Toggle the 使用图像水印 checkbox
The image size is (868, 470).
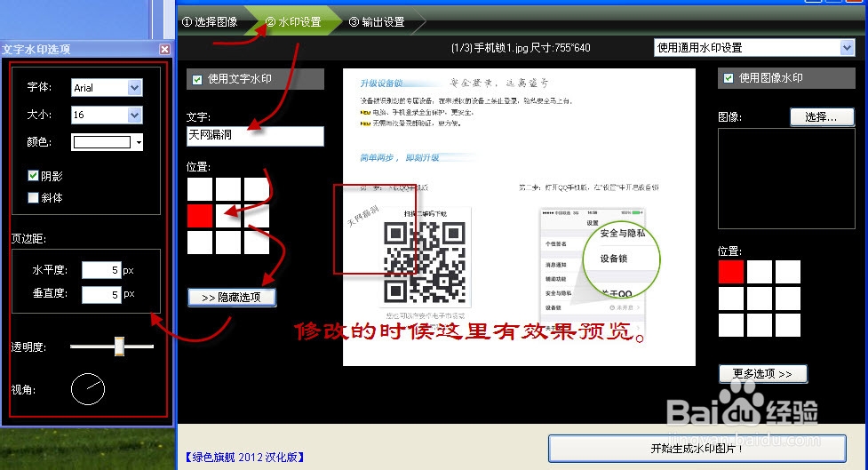(x=729, y=78)
